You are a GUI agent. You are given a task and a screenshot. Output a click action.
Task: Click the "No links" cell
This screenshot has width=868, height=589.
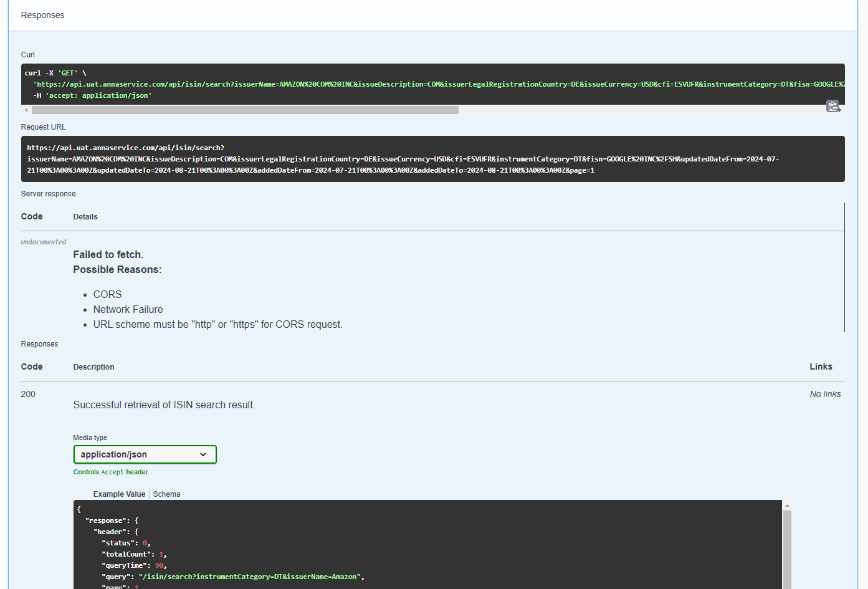825,394
